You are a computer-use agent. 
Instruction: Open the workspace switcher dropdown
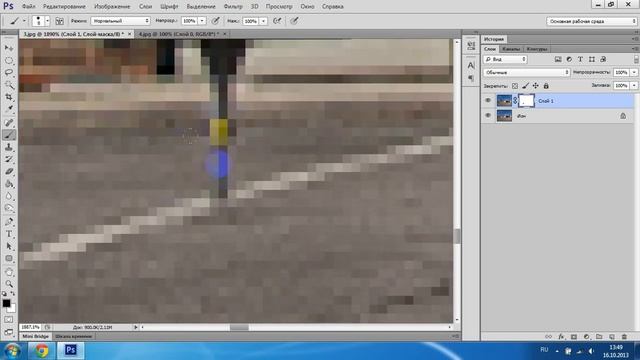click(591, 21)
